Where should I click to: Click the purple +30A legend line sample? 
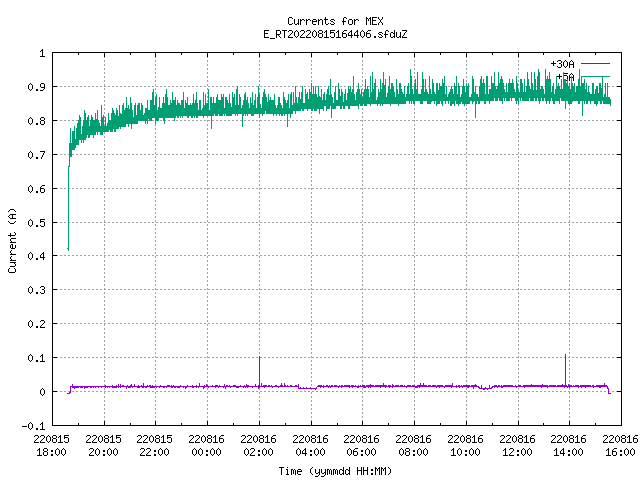tap(595, 64)
